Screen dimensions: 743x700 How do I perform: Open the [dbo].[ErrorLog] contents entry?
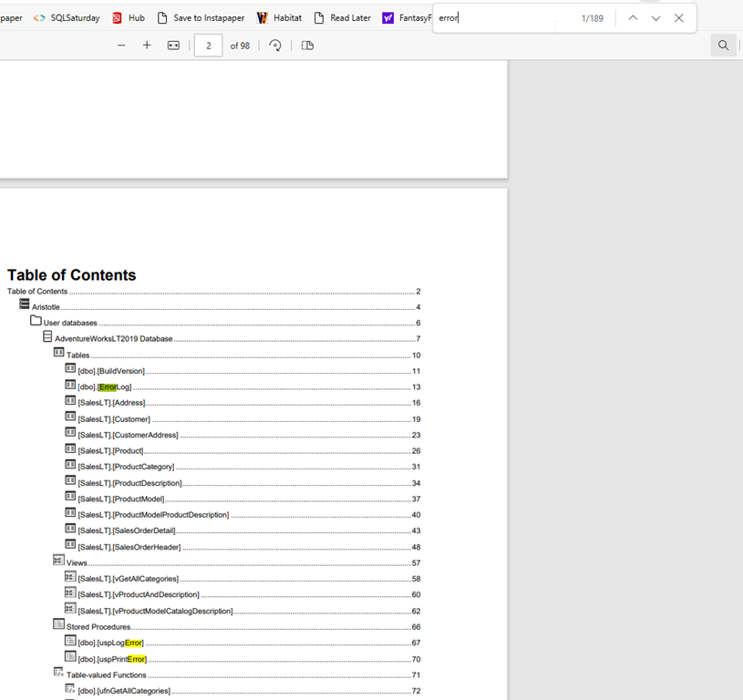pyautogui.click(x=105, y=387)
